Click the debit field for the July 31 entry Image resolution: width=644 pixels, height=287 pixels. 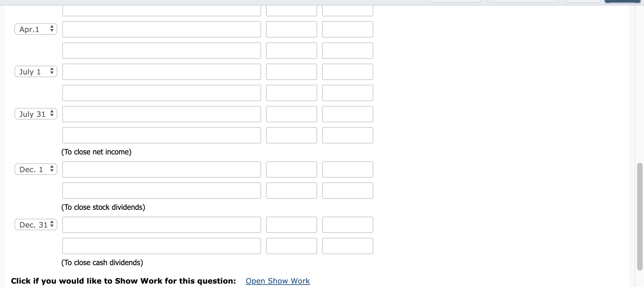(291, 114)
